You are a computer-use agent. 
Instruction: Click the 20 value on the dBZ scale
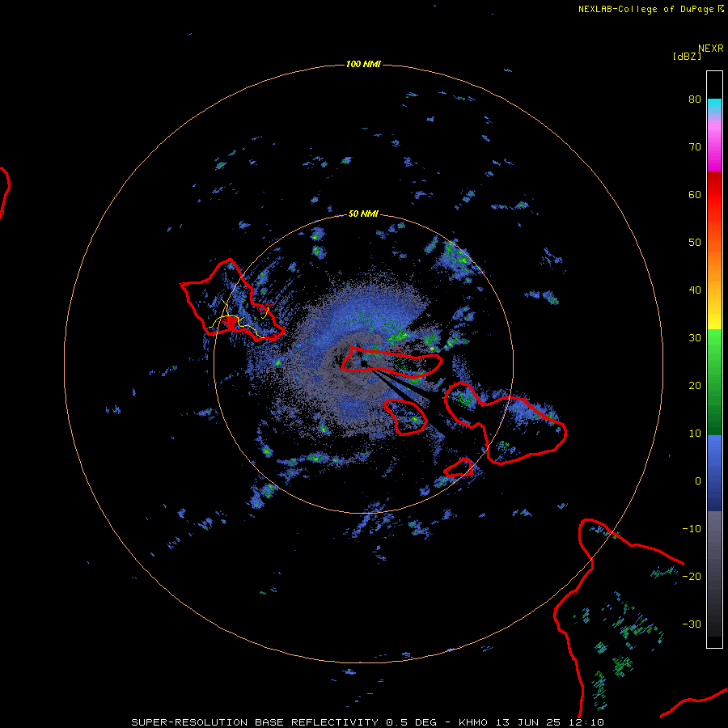(x=695, y=386)
